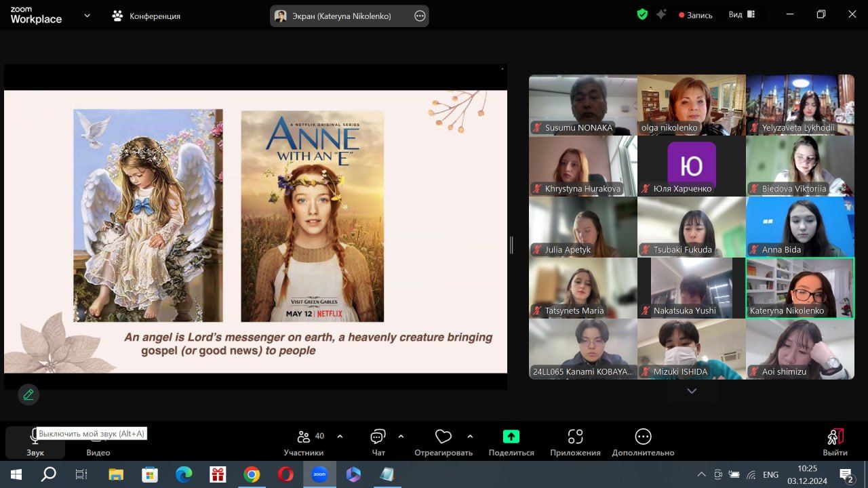Open the notification center icon
The height and width of the screenshot is (488, 868).
click(846, 474)
